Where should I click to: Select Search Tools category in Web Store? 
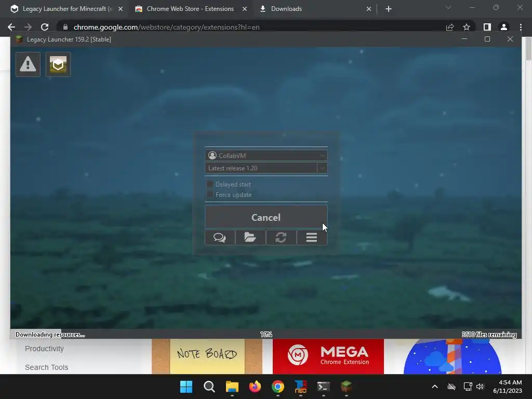(46, 367)
